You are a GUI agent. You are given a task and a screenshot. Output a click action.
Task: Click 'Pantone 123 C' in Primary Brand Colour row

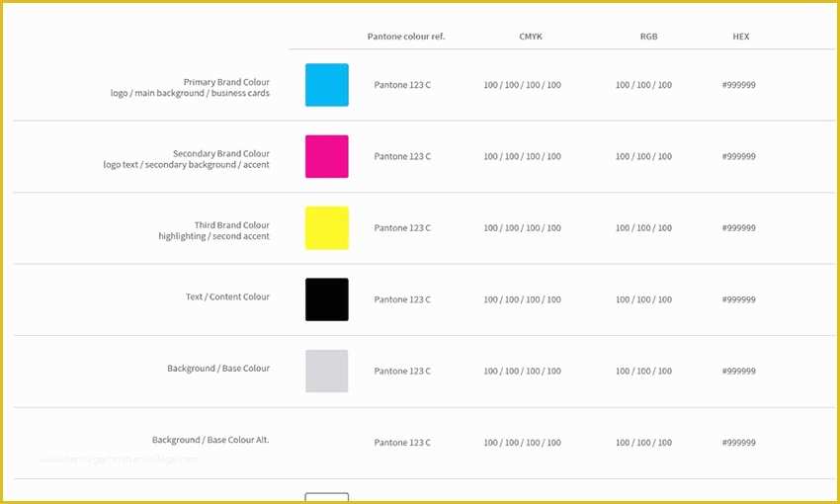pos(402,85)
